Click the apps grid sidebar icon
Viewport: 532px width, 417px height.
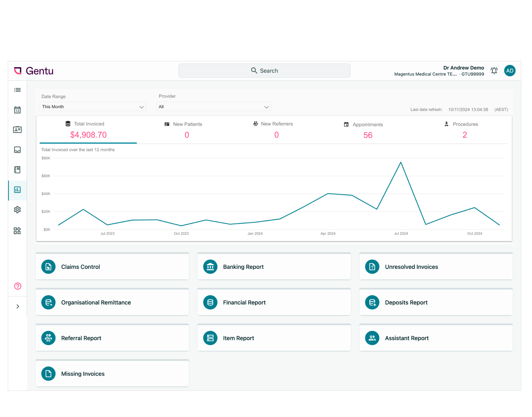[x=17, y=231]
